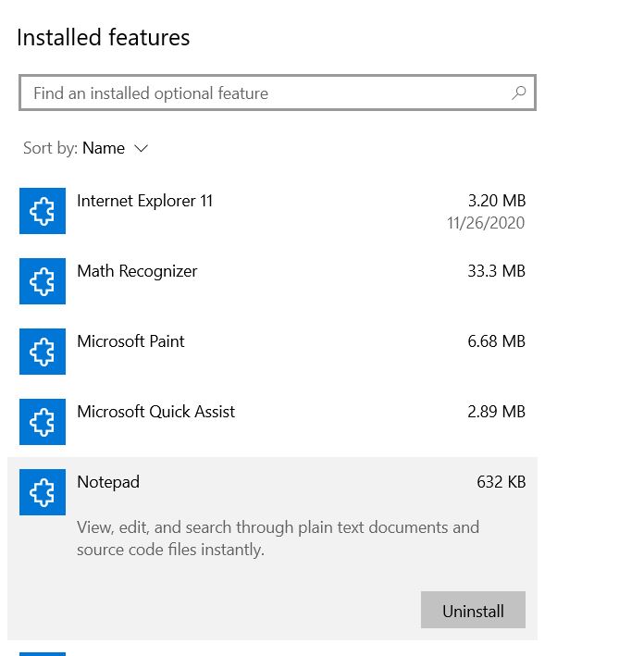
Task: Uninstall the Notepad feature
Action: [473, 610]
